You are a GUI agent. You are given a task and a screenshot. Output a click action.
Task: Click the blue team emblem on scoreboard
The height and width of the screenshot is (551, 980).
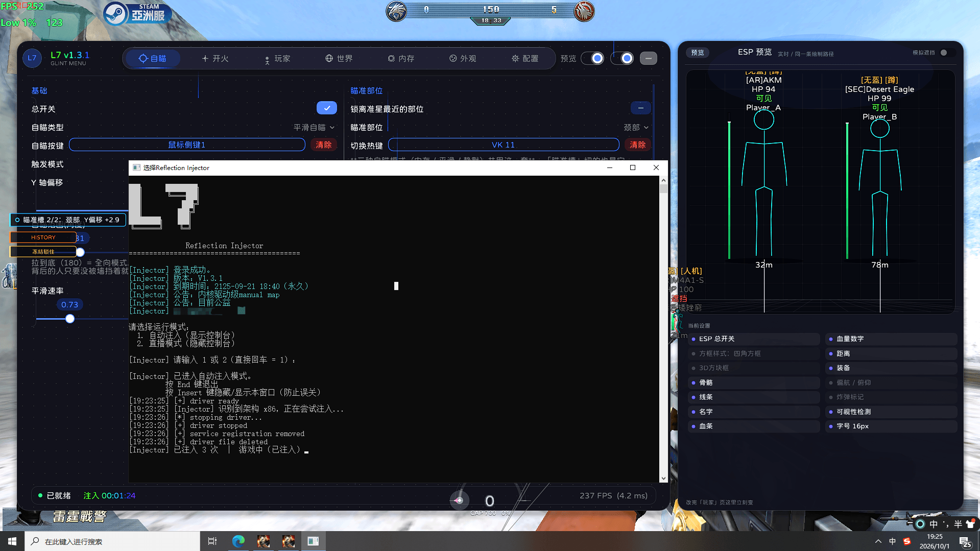(396, 11)
